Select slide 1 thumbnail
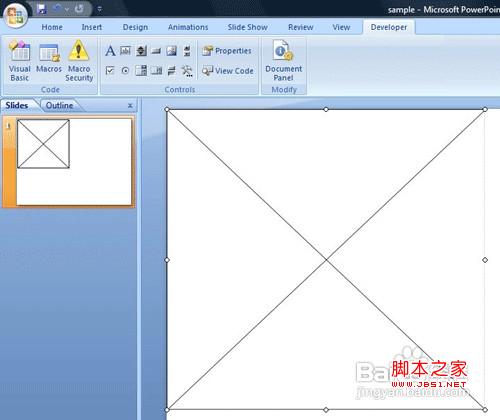Image resolution: width=500 pixels, height=420 pixels. coord(74,162)
